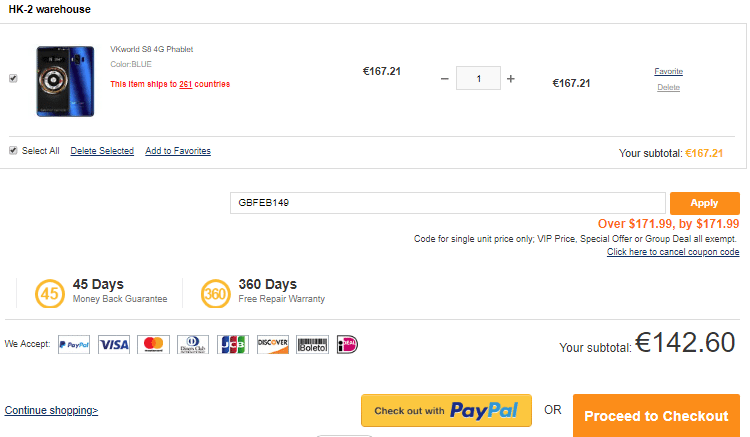
Task: Click the 'Money Back Guarantee' text
Action: click(x=120, y=299)
